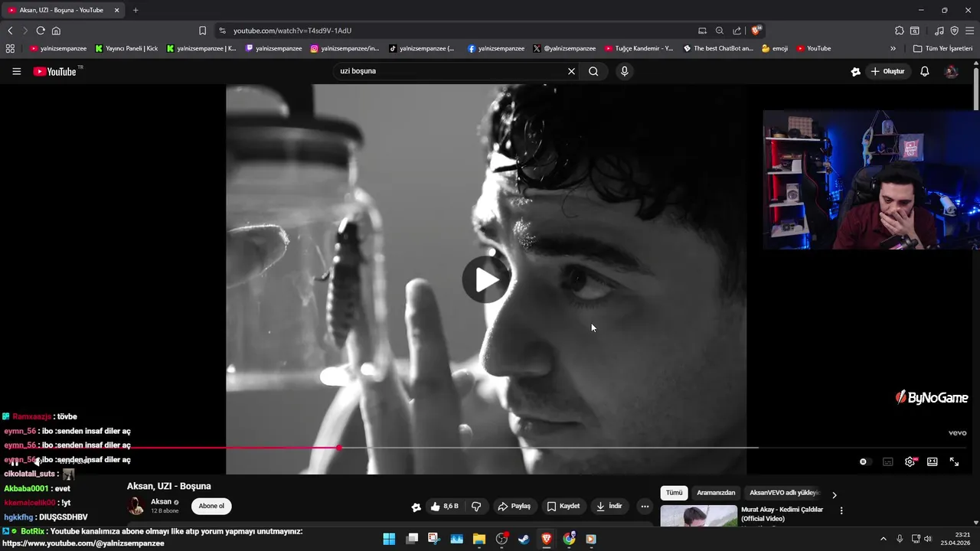Switch to theater mode in the player
The image size is (980, 551).
pyautogui.click(x=933, y=461)
